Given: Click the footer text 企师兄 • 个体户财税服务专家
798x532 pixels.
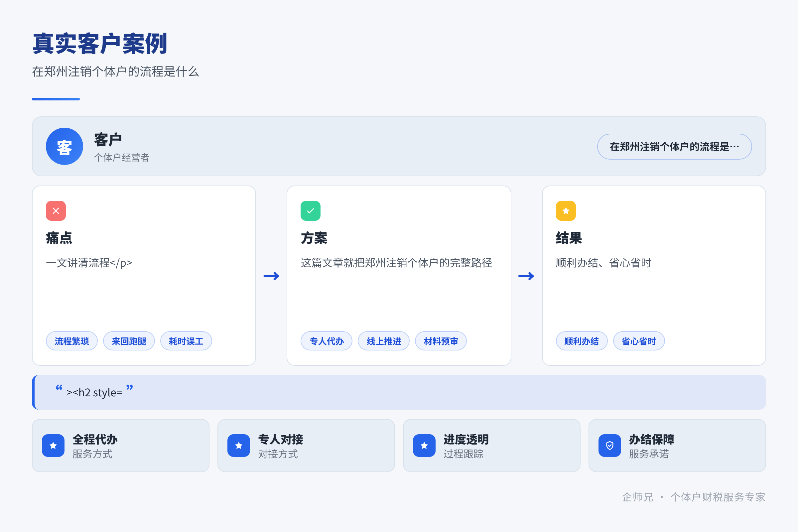Looking at the screenshot, I should [694, 497].
